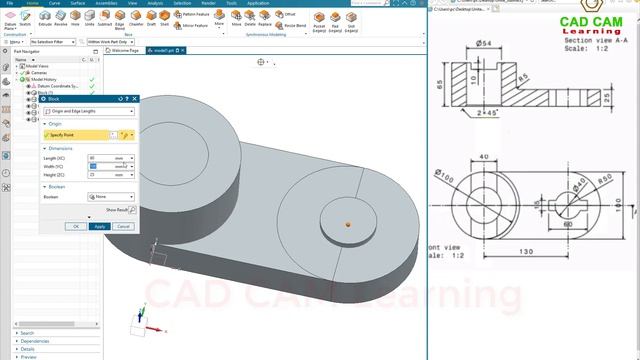Choose the Revolve feature tool
This screenshot has height=360, width=640.
tap(60, 19)
